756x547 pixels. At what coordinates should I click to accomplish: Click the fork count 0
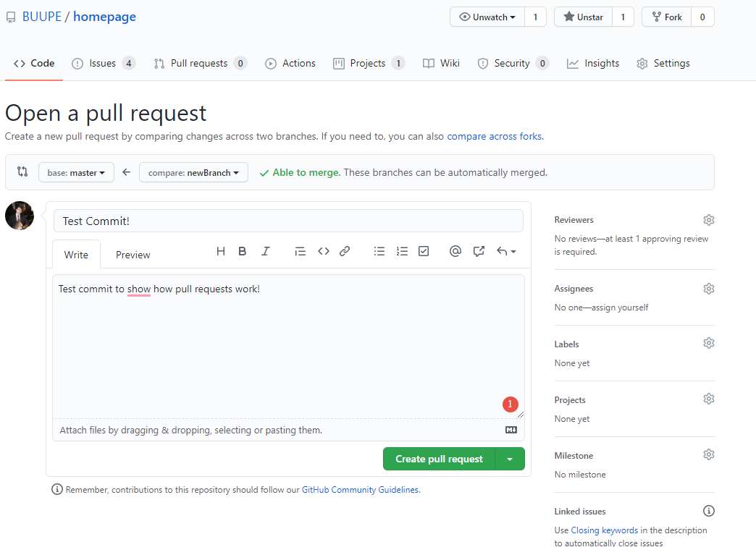(x=702, y=17)
